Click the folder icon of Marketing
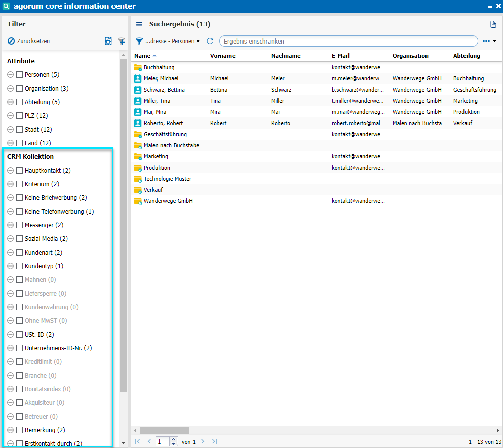Viewport: 503px width, 448px height. tap(138, 156)
